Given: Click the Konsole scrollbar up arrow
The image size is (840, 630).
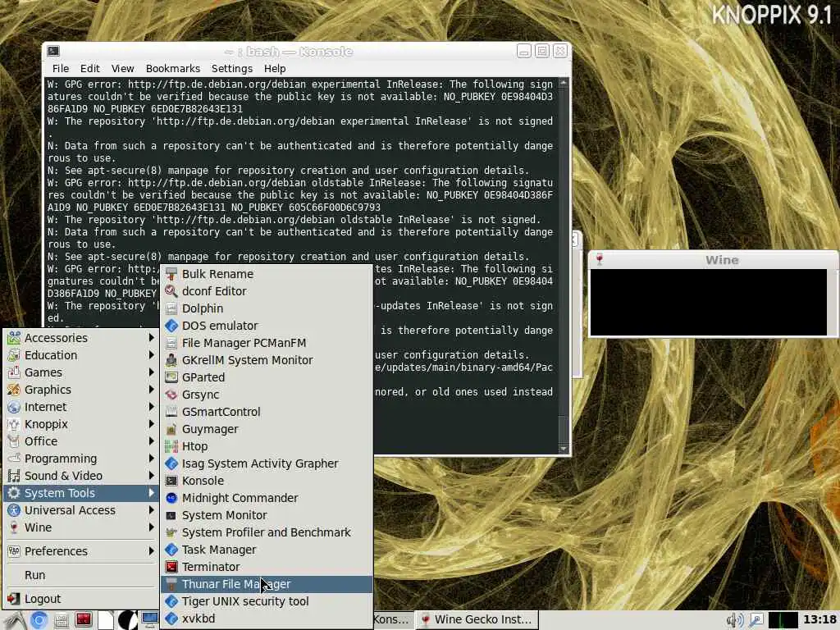Looking at the screenshot, I should coord(563,83).
